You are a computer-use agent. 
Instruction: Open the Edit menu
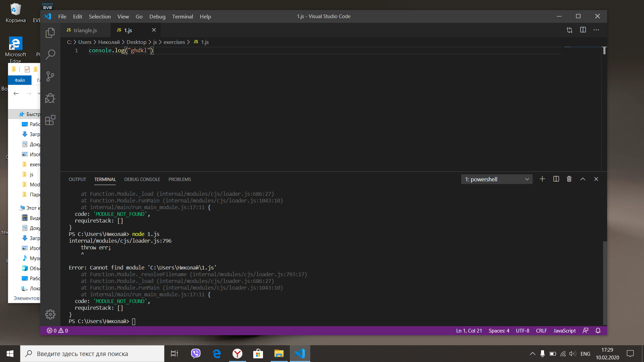[x=77, y=16]
